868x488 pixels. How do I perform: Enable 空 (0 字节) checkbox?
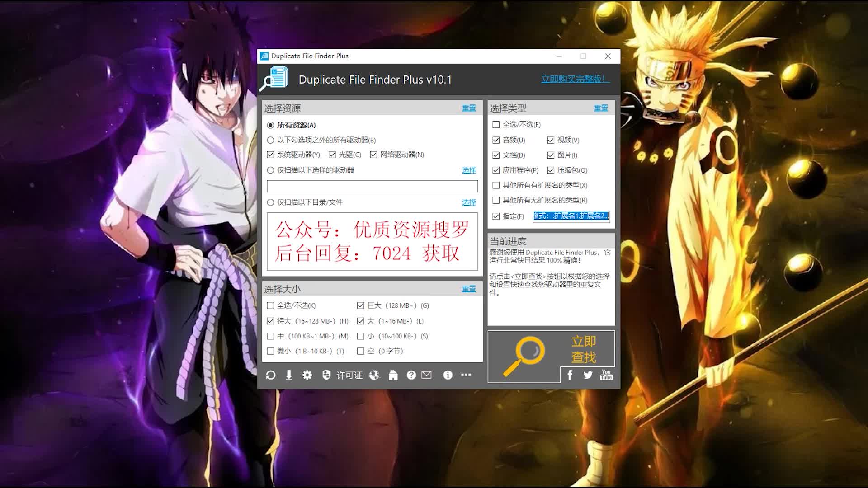click(360, 351)
